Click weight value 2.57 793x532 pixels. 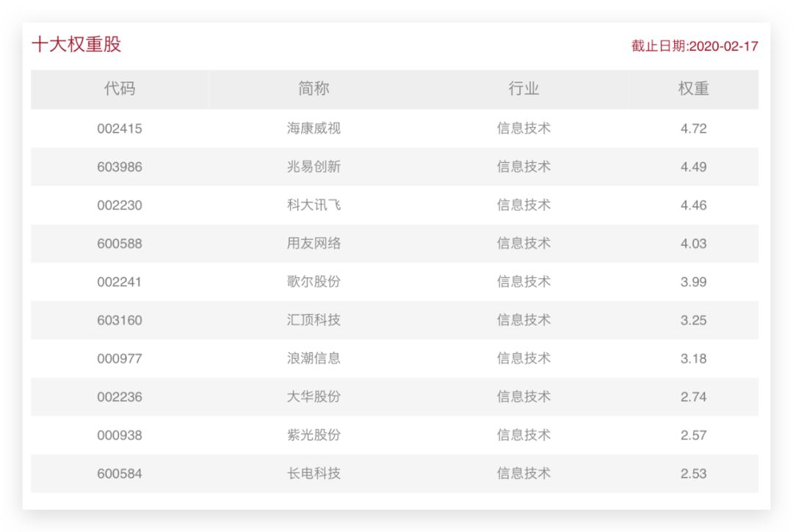[x=693, y=435]
